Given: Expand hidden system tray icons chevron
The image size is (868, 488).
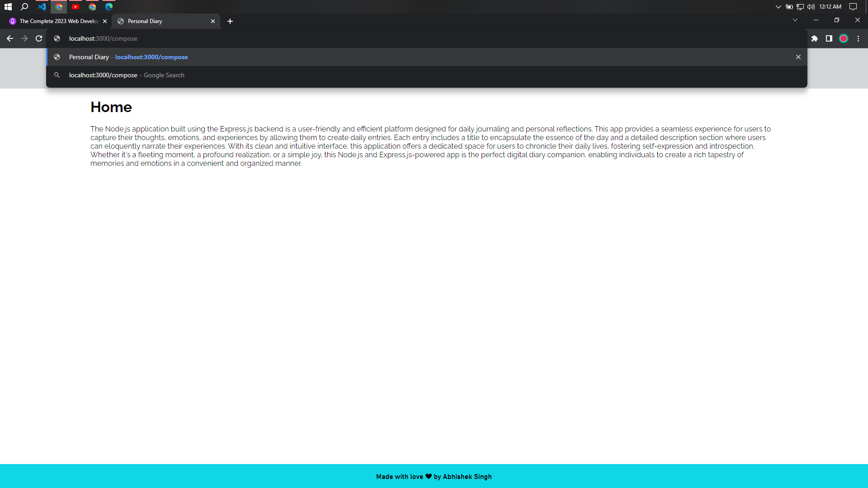Looking at the screenshot, I should coord(778,7).
